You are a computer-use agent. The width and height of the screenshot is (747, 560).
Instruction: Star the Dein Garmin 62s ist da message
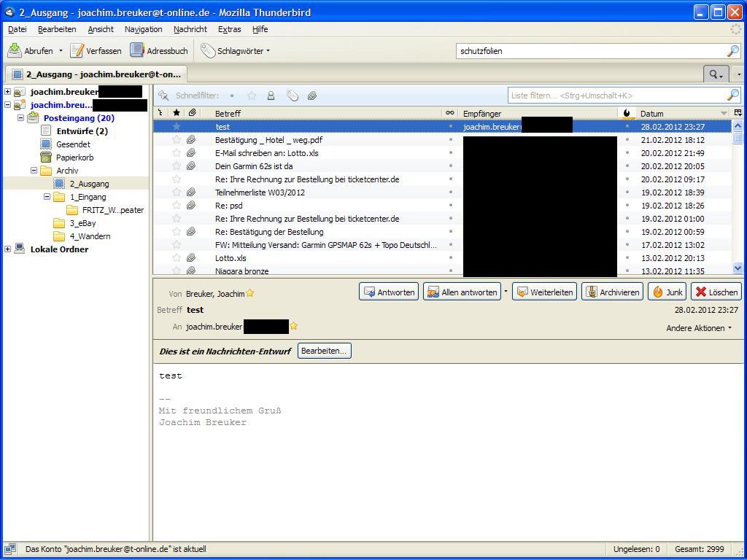pos(177,166)
